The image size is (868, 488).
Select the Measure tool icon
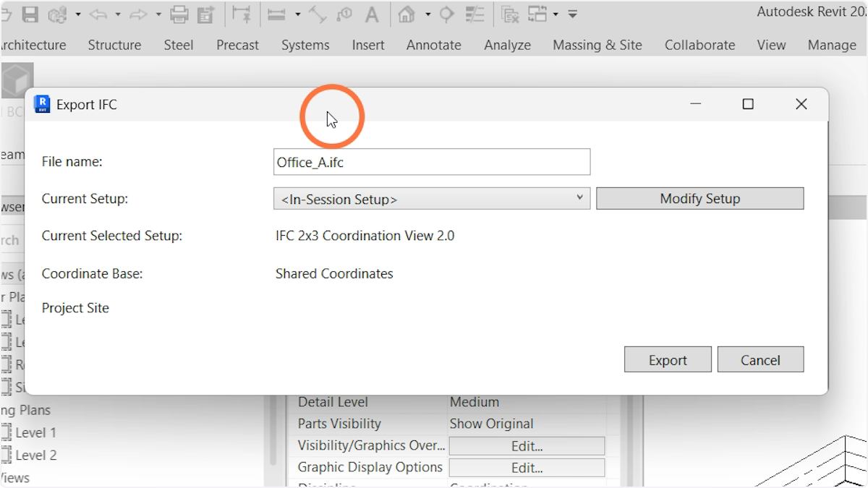click(x=276, y=14)
